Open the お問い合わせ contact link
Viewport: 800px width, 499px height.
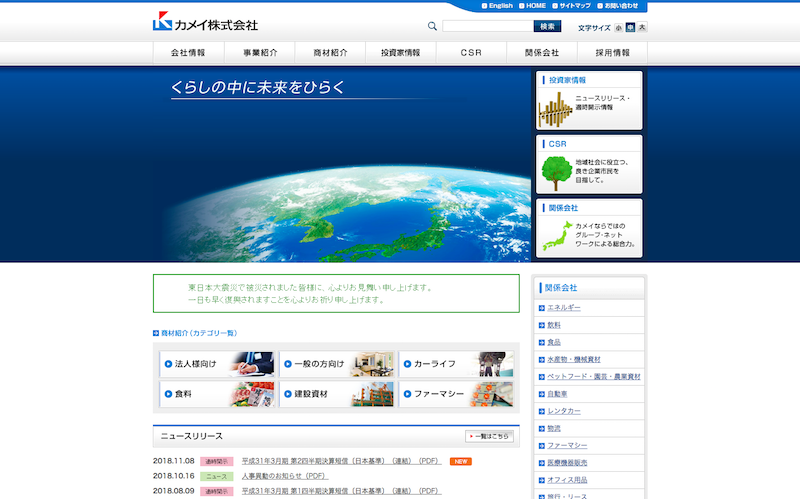[618, 6]
